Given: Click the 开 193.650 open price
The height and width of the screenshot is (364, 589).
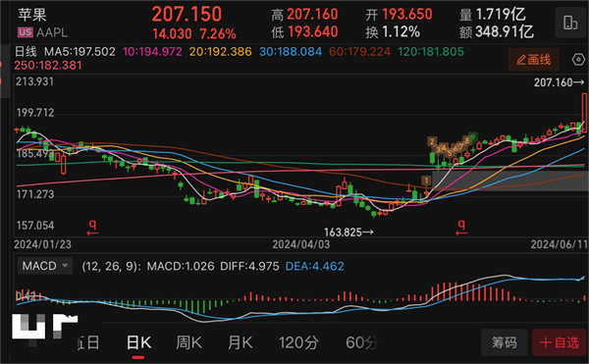Looking at the screenshot, I should (x=399, y=15).
